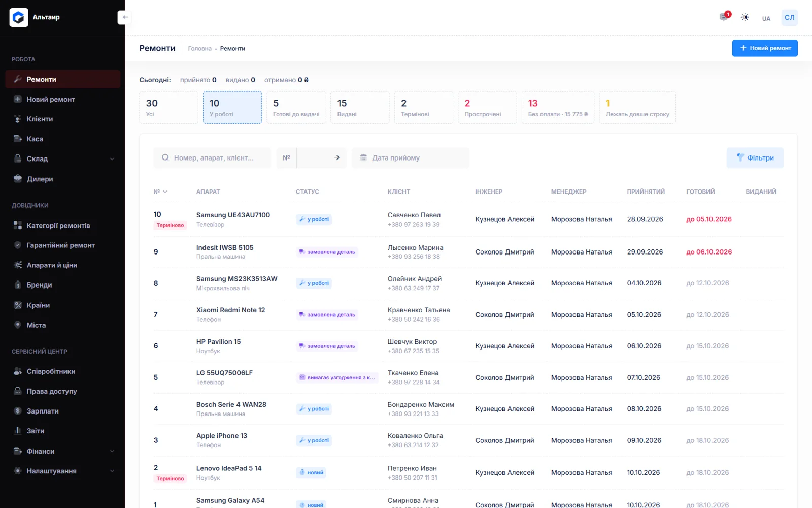Click the Звіти chart icon
The height and width of the screenshot is (508, 812).
click(18, 431)
